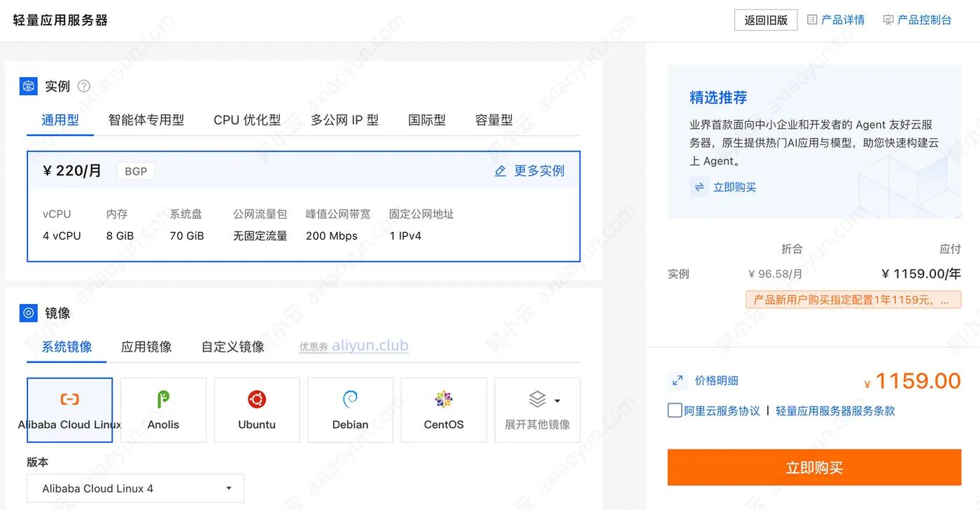
Task: Click the 产品详情 document icon
Action: (812, 20)
